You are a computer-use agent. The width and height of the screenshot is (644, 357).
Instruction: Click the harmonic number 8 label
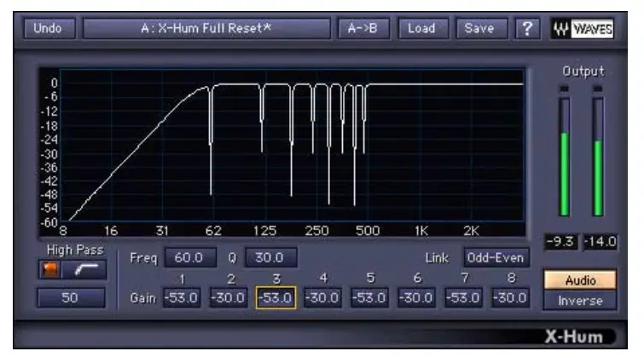click(x=511, y=278)
